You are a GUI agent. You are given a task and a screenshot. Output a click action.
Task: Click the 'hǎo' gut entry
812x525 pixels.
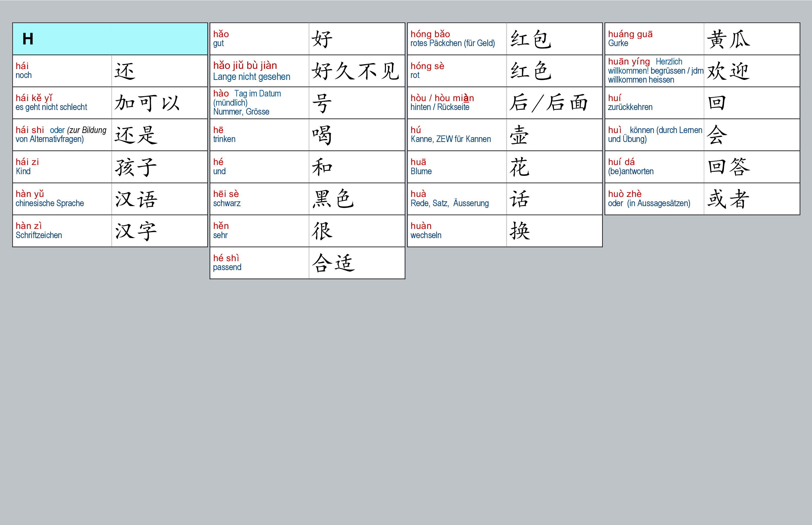(x=259, y=39)
